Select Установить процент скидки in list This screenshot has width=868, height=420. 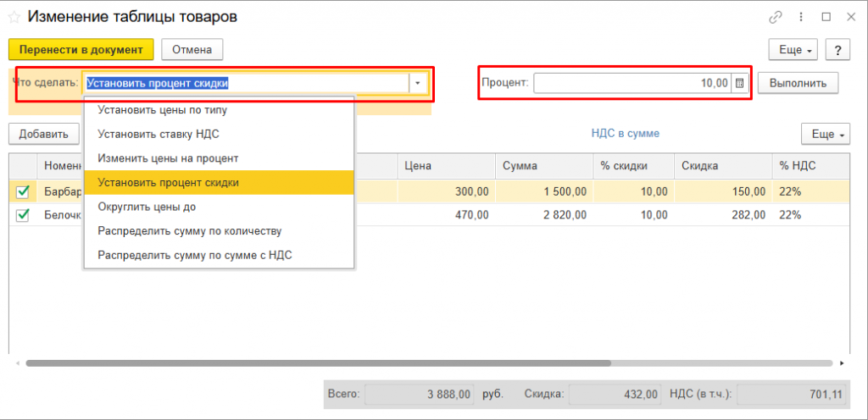click(x=219, y=182)
